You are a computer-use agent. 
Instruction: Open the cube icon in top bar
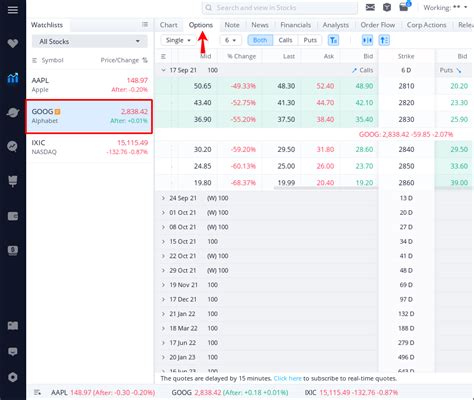[387, 7]
